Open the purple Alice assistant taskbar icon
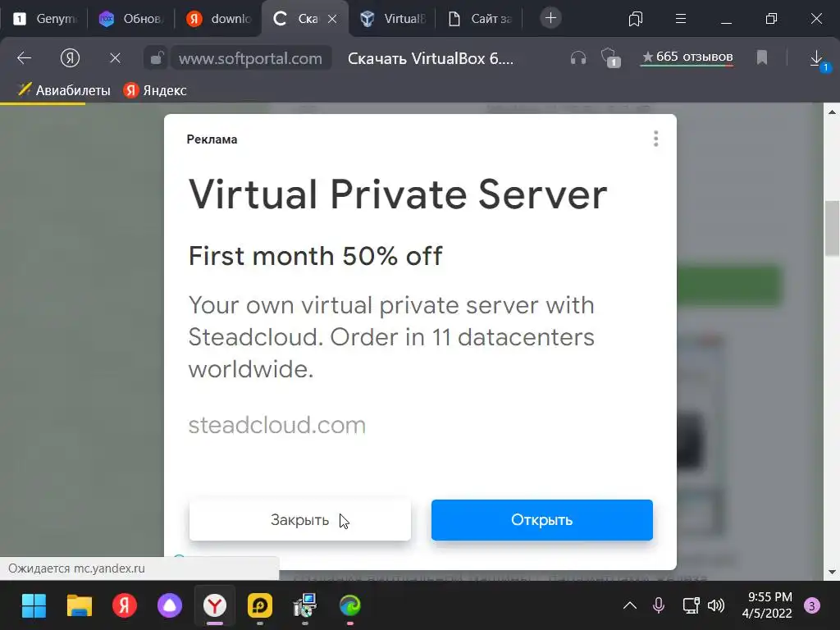The height and width of the screenshot is (630, 840). (169, 606)
